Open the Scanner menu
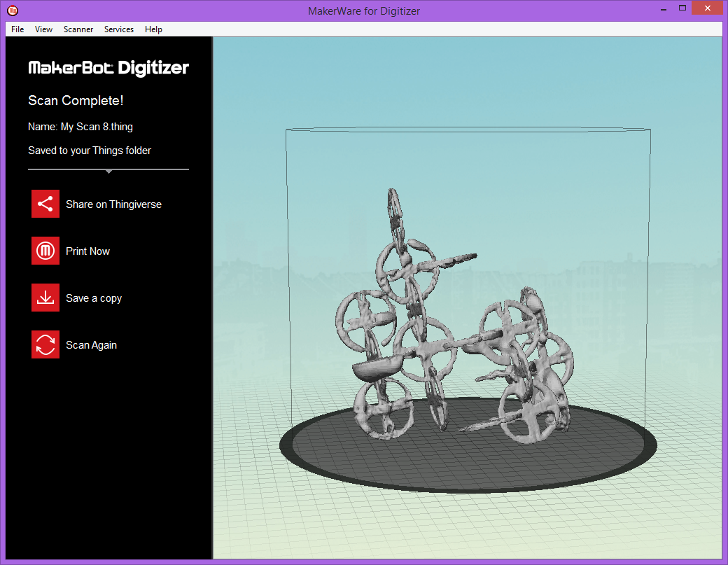The width and height of the screenshot is (728, 565). click(x=78, y=29)
